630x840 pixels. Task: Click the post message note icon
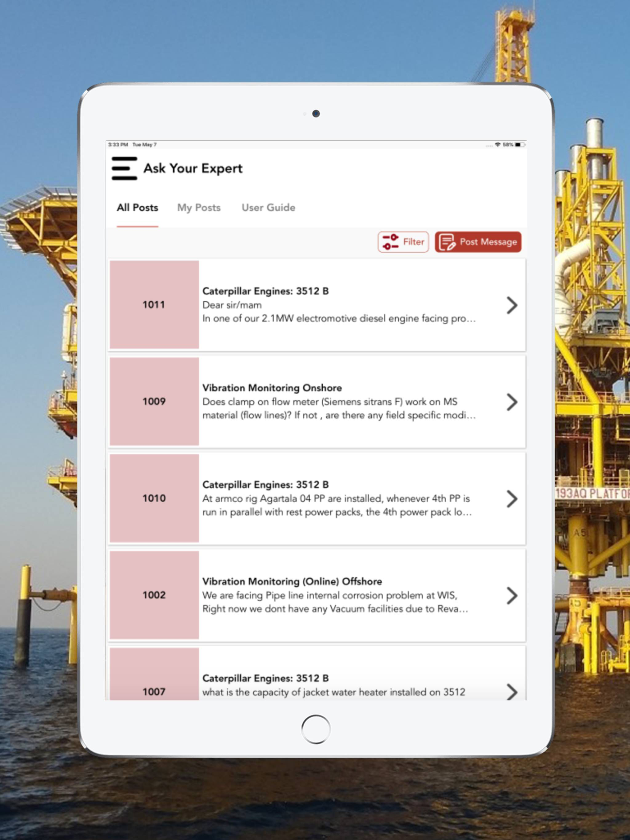447,242
